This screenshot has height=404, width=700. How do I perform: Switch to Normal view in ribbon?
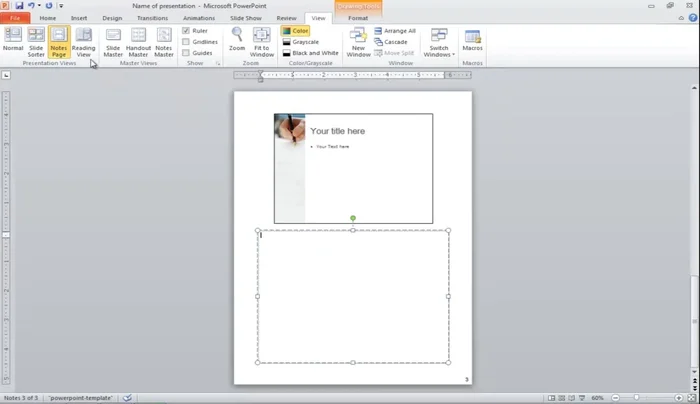13,40
